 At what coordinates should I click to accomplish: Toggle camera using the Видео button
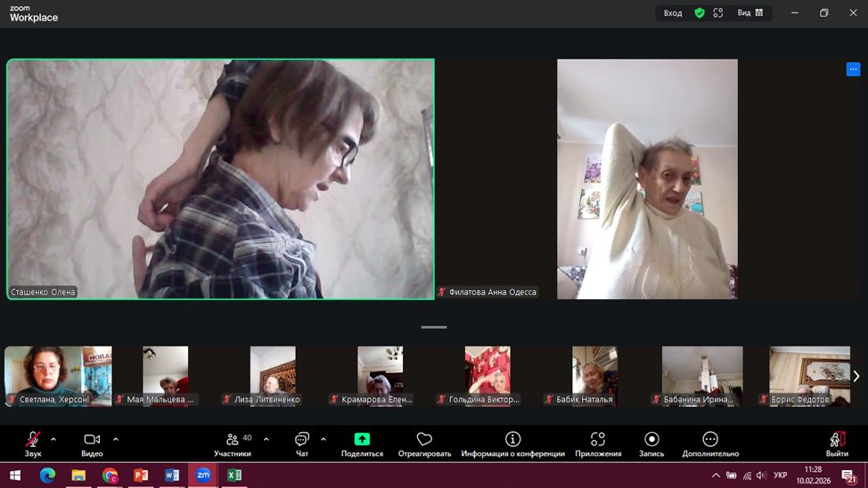click(x=92, y=443)
